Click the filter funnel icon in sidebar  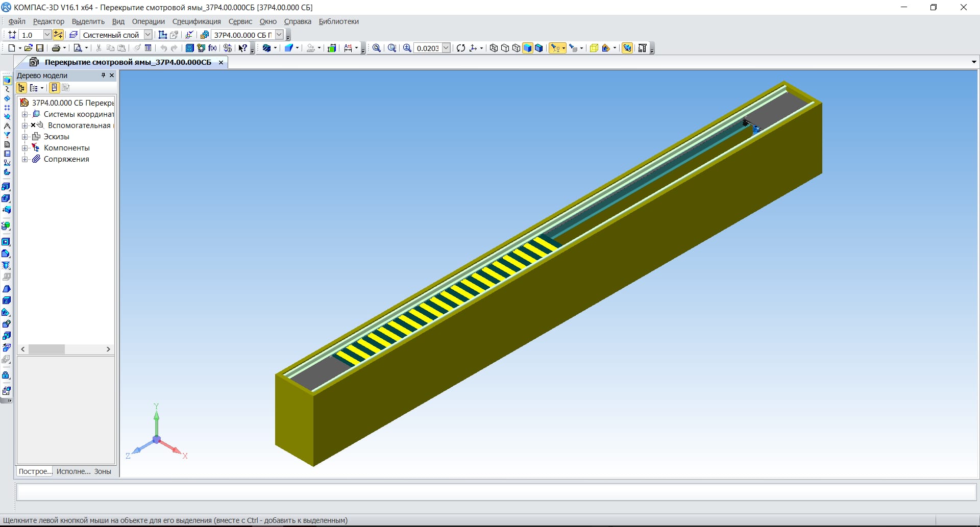(x=7, y=135)
